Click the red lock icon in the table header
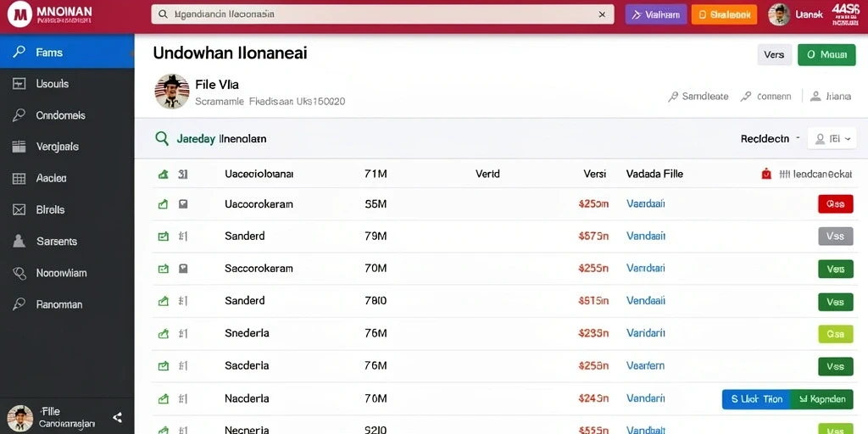The width and height of the screenshot is (868, 434). click(x=766, y=174)
